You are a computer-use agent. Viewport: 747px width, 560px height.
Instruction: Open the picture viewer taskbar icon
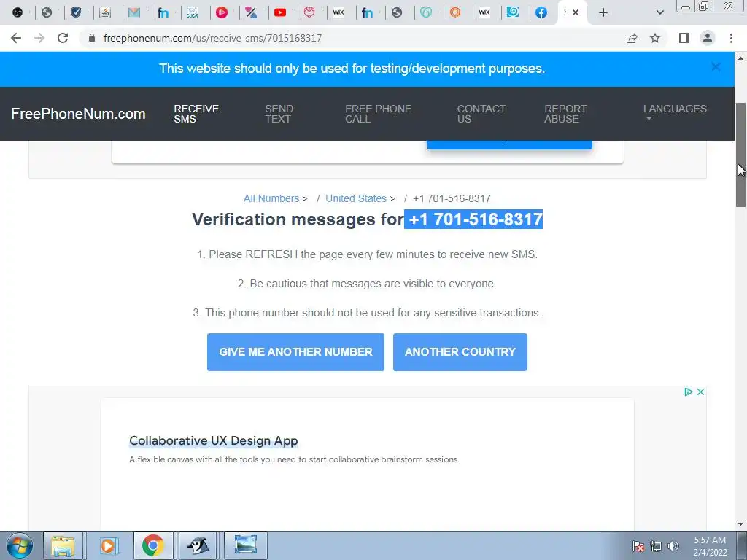click(245, 545)
